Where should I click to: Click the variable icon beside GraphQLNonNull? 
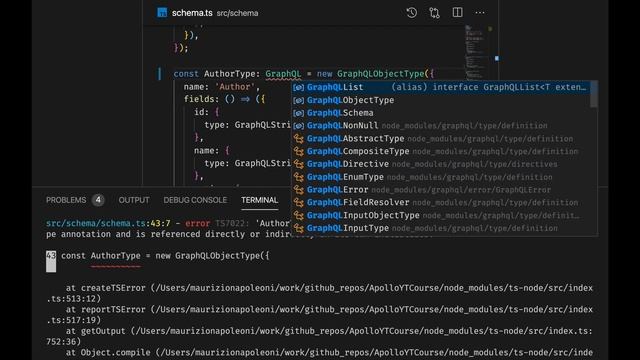point(299,126)
